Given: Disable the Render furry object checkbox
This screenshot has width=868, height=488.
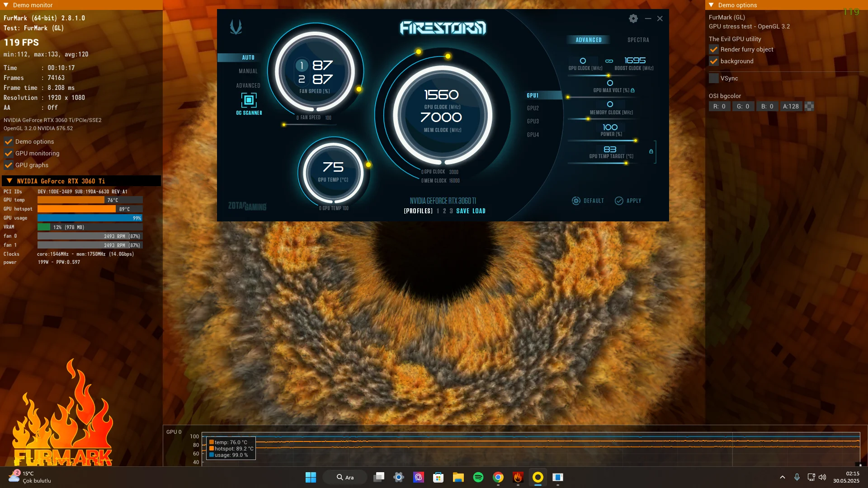Looking at the screenshot, I should [x=714, y=49].
